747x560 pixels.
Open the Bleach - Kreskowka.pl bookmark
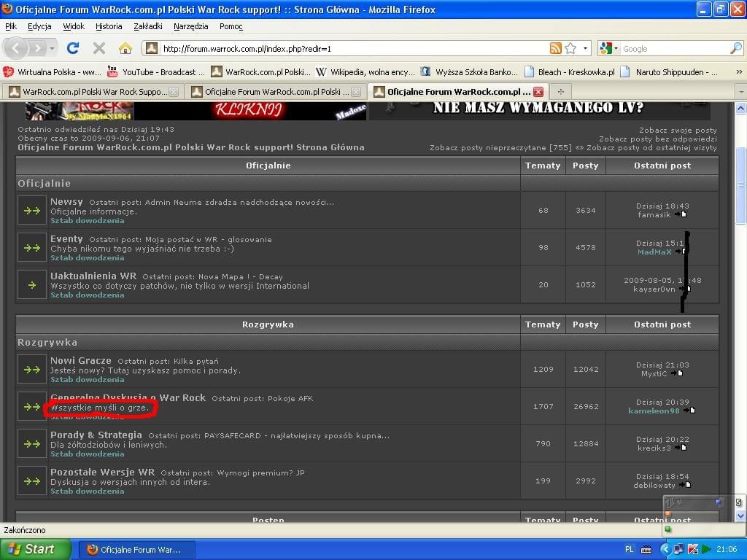[569, 72]
